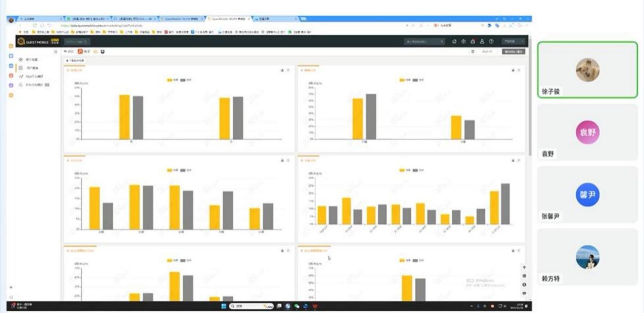This screenshot has width=644, height=313.
Task: Select 徐子骏's participant tile
Action: [x=587, y=70]
